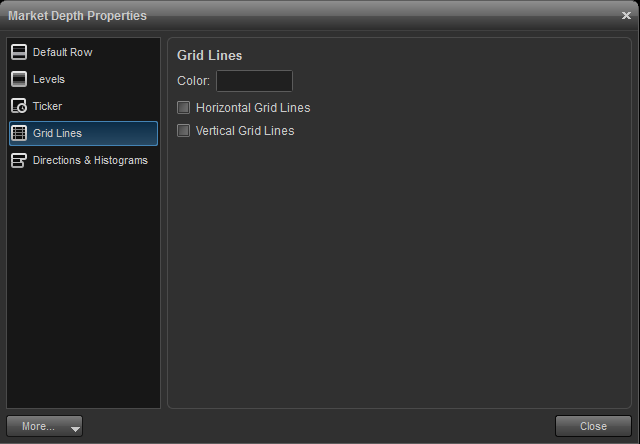Close the Market Depth Properties dialog with X
The width and height of the screenshot is (640, 444).
click(626, 16)
